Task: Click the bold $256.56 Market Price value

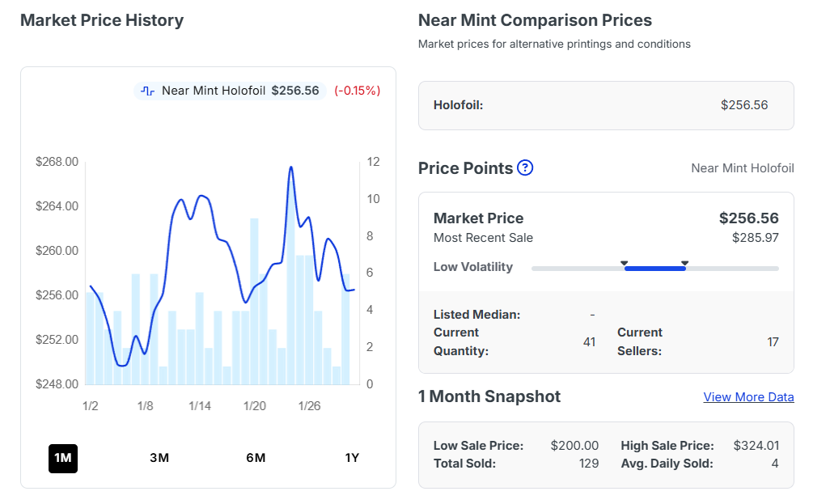Action: point(748,218)
